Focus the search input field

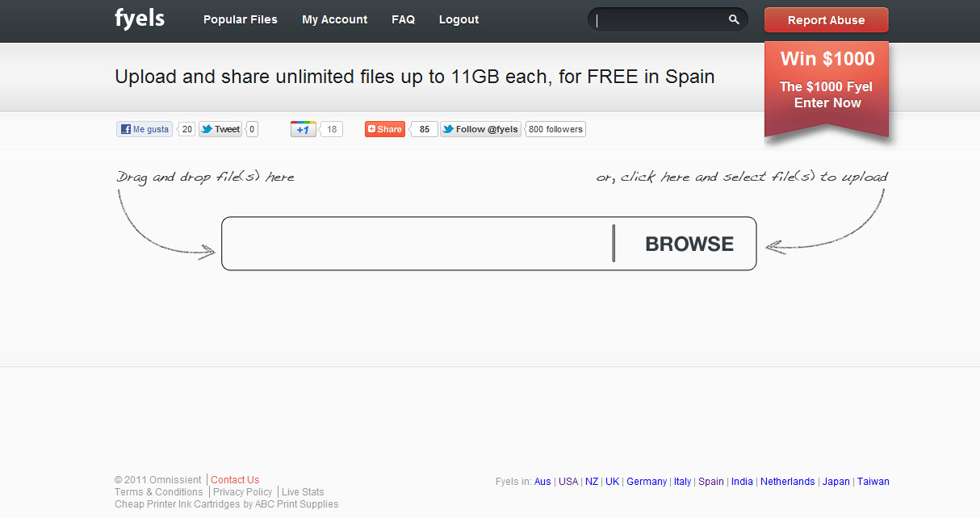[658, 19]
